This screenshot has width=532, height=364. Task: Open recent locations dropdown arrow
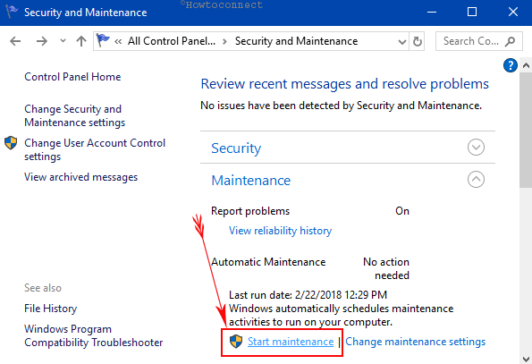(x=63, y=41)
